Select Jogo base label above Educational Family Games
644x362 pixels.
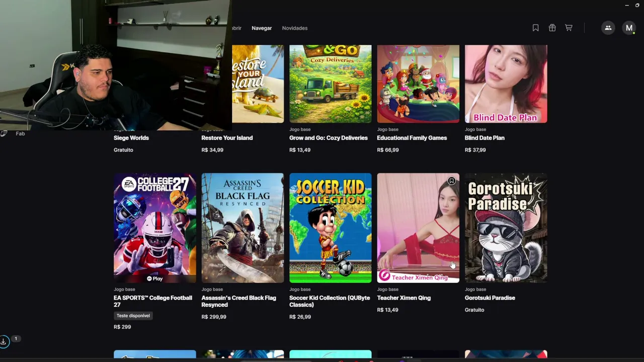[x=388, y=130]
